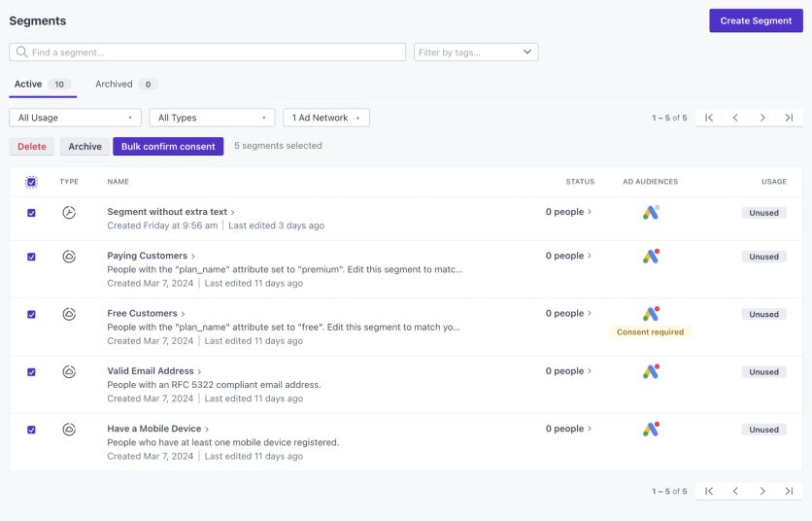Click the Unused badge for Paying Customers

pos(763,257)
